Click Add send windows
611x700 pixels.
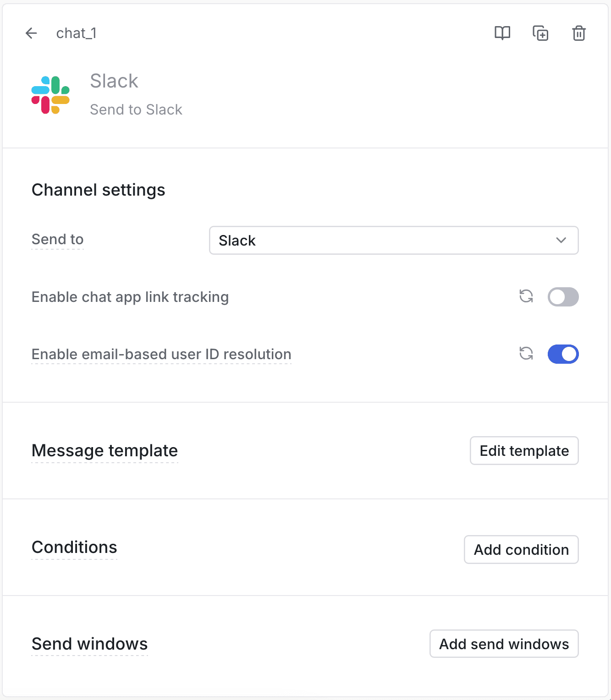click(x=504, y=644)
